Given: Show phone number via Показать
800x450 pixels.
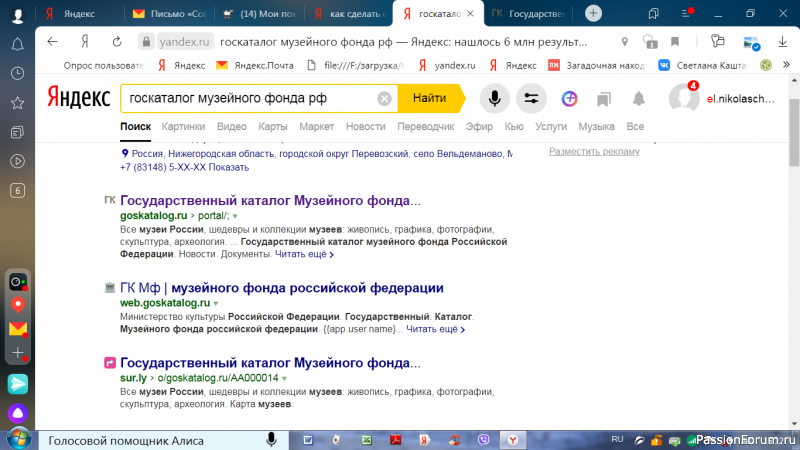Looking at the screenshot, I should coord(229,167).
